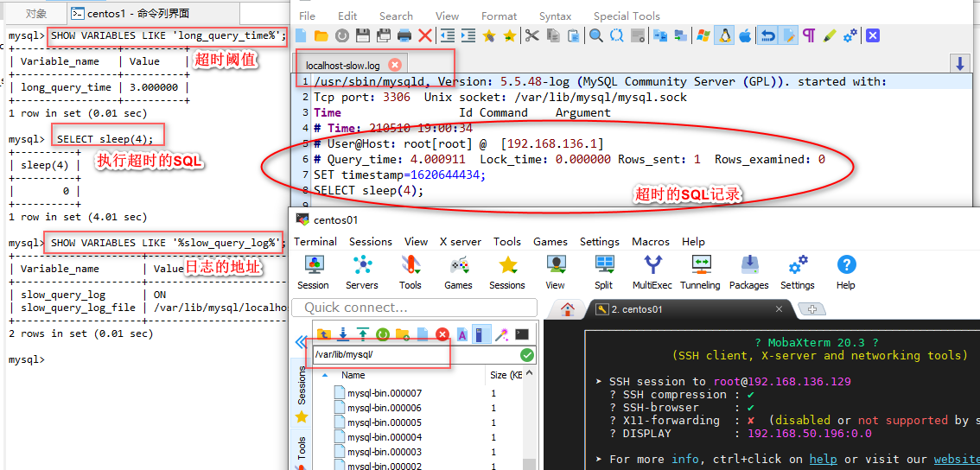Click the Quick connect search field
This screenshot has width=980, height=470.
pos(415,308)
